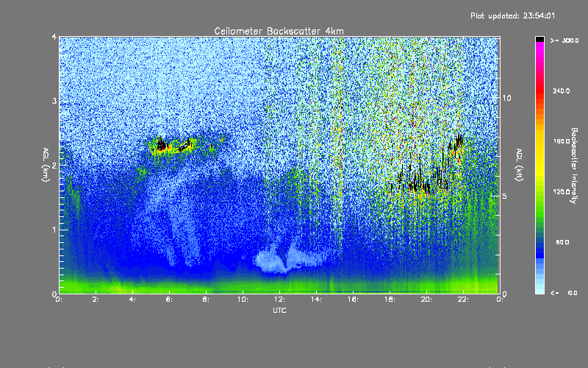588x368 pixels.
Task: Click the '1' label on the km axis
Action: (54, 230)
